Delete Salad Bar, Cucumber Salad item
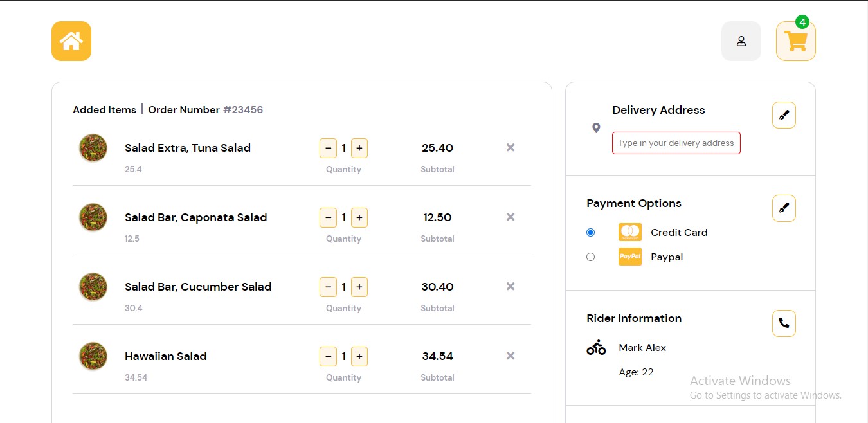 click(511, 287)
